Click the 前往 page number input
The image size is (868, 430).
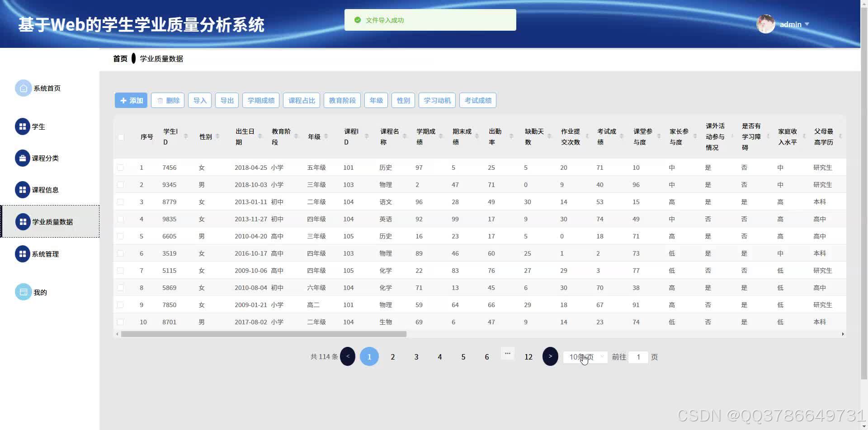[638, 357]
